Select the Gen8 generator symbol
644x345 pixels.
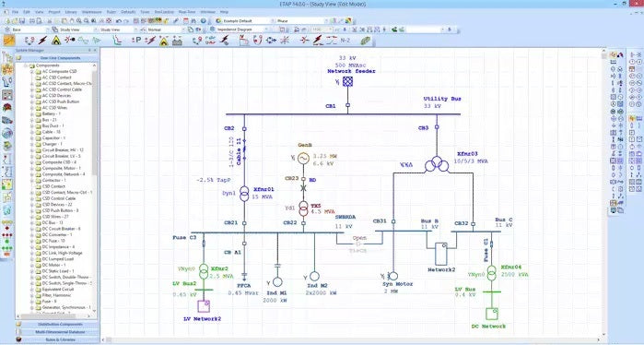[303, 159]
